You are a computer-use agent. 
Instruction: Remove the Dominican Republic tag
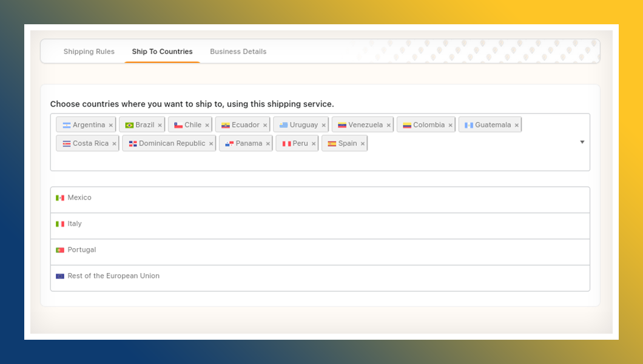[210, 143]
